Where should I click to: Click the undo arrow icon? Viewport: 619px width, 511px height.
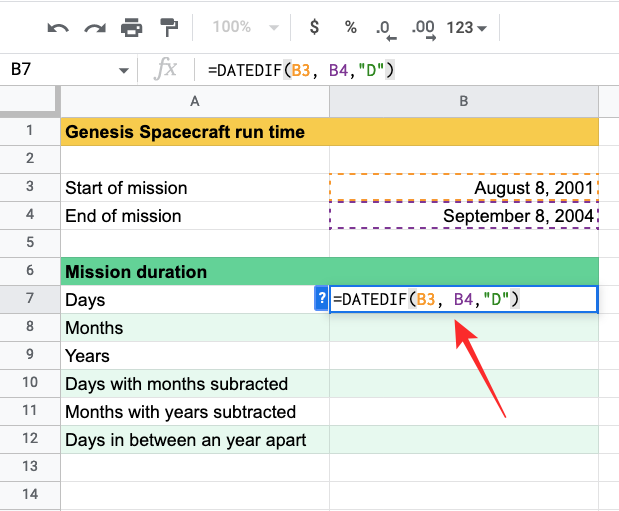[x=58, y=27]
